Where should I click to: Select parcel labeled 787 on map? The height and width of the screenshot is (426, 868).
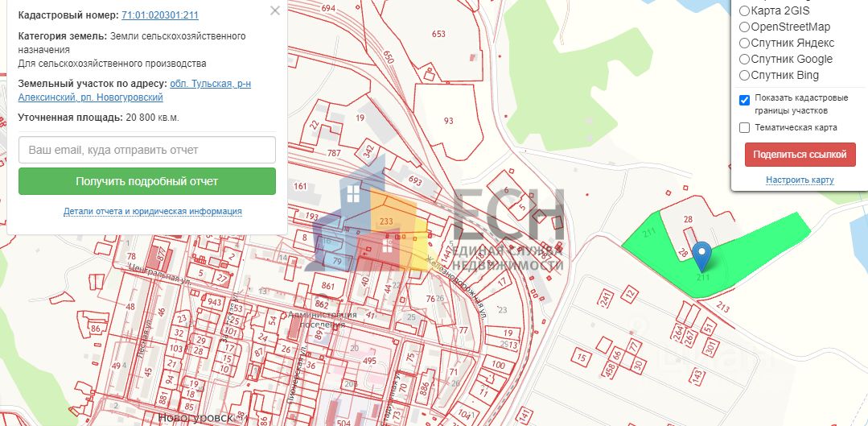point(334,152)
